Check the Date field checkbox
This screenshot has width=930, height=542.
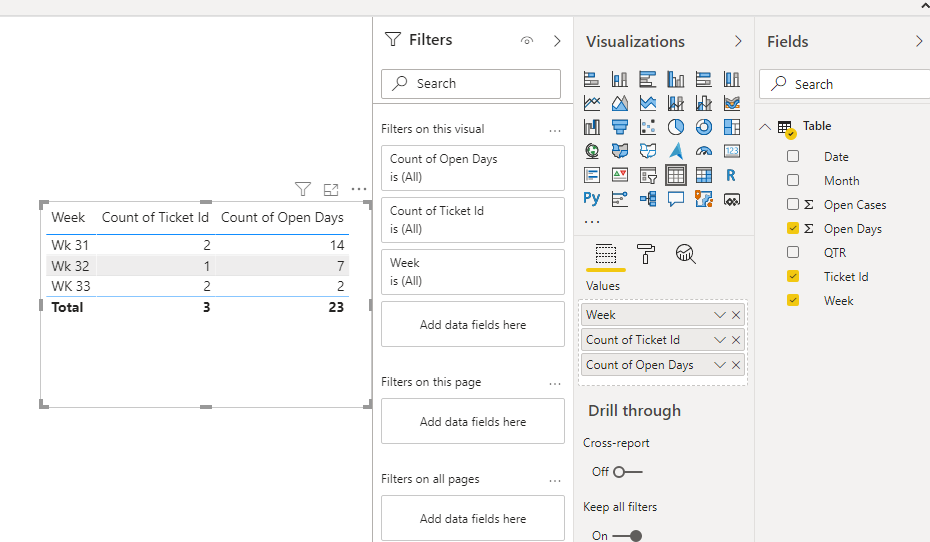[793, 157]
